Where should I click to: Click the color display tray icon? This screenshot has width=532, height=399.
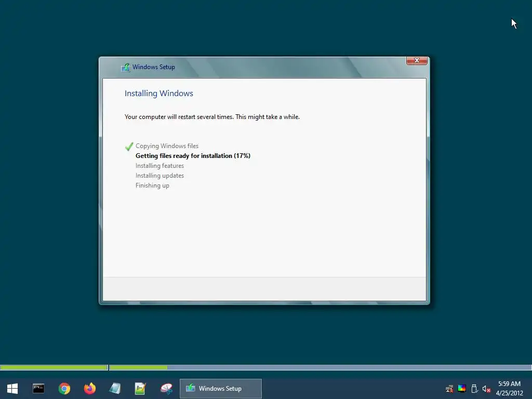click(462, 389)
